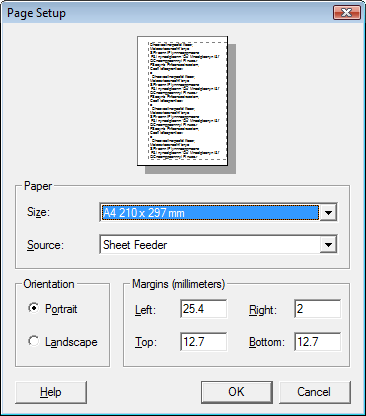This screenshot has height=416, width=366.
Task: Click the Source: label
Action: pos(45,245)
